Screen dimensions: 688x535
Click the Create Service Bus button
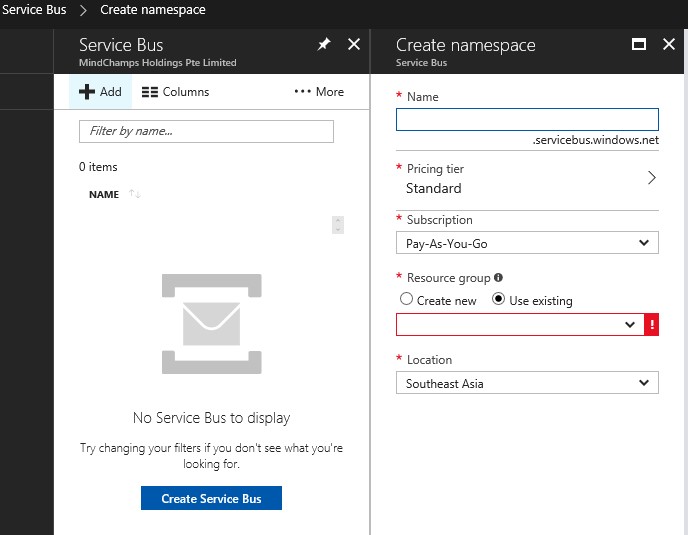click(211, 498)
